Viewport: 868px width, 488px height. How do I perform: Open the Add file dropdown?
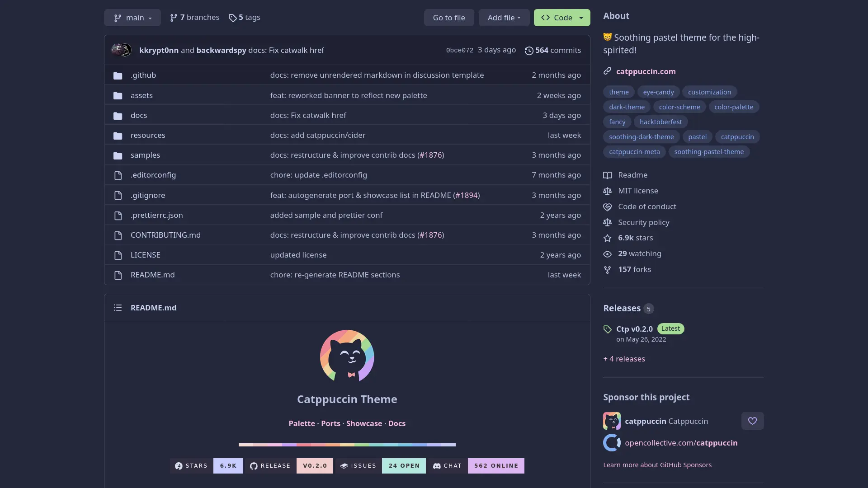[504, 18]
